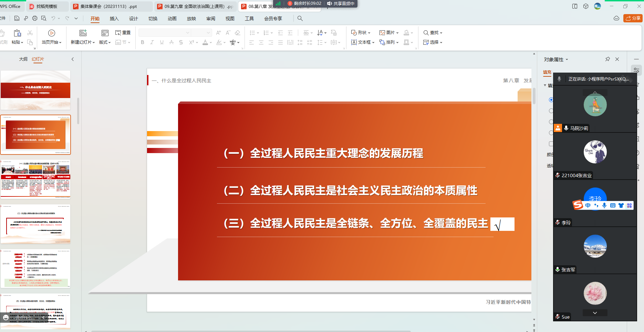644x332 pixels.
Task: Click the Sogou input method S logo
Action: click(x=578, y=205)
